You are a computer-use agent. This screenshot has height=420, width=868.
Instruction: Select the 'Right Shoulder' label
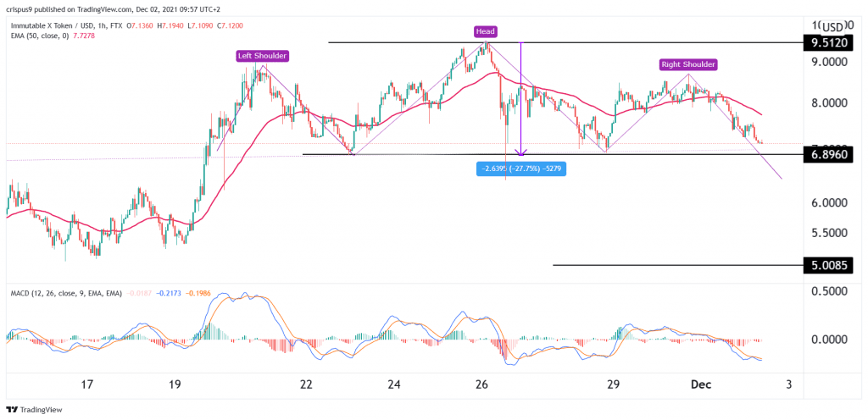click(x=689, y=64)
